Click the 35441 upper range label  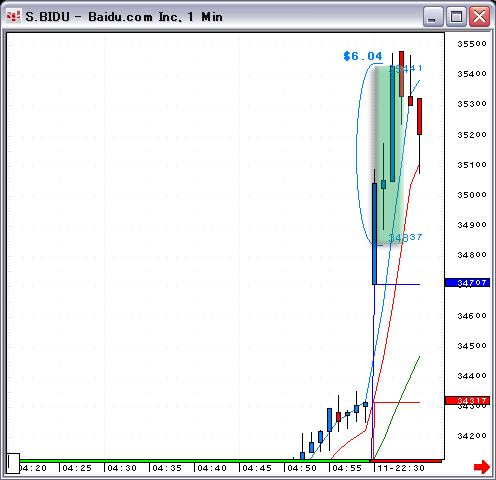tap(406, 69)
